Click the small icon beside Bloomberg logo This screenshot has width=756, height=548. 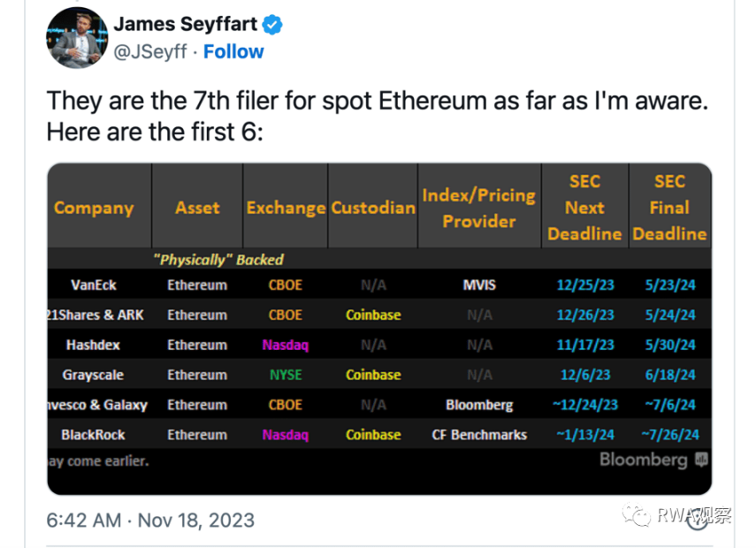pyautogui.click(x=701, y=460)
